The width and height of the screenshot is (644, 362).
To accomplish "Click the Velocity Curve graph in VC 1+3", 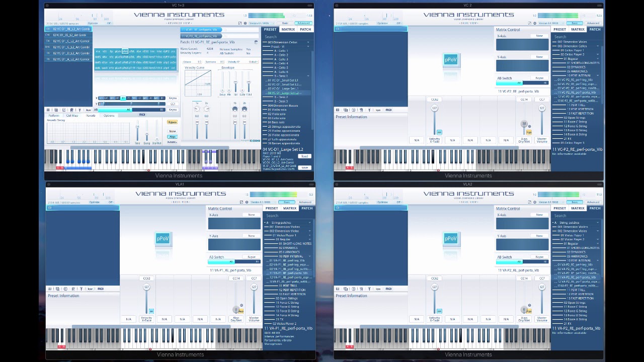I will pyautogui.click(x=198, y=83).
